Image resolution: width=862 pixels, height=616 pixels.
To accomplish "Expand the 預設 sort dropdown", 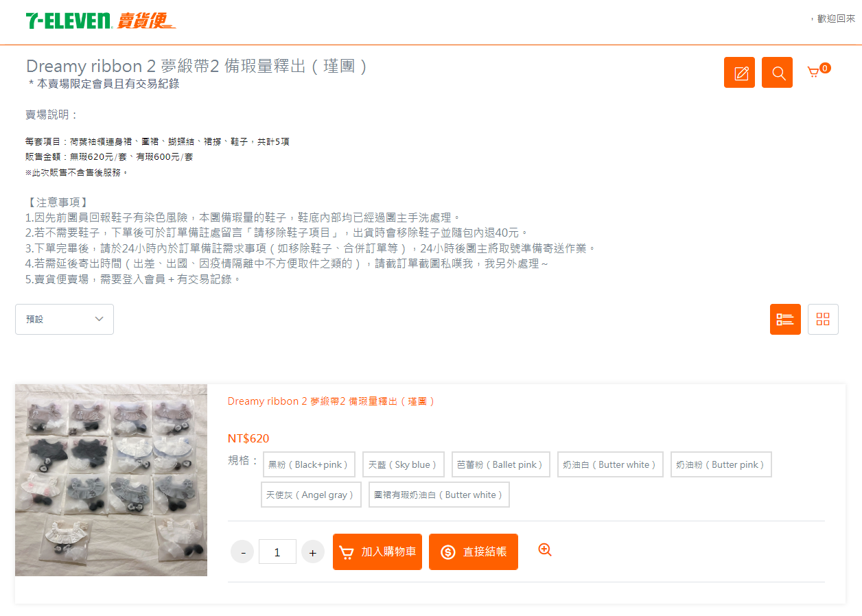I will click(x=65, y=319).
